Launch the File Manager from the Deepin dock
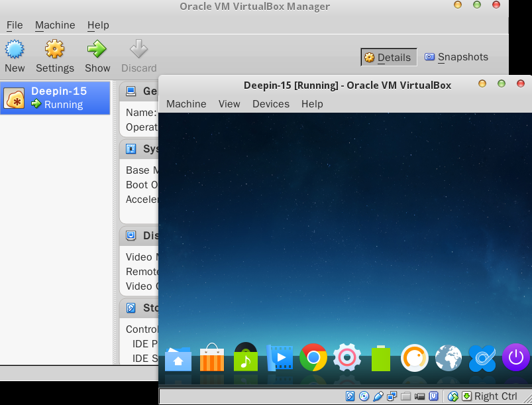The image size is (532, 405). click(x=178, y=359)
